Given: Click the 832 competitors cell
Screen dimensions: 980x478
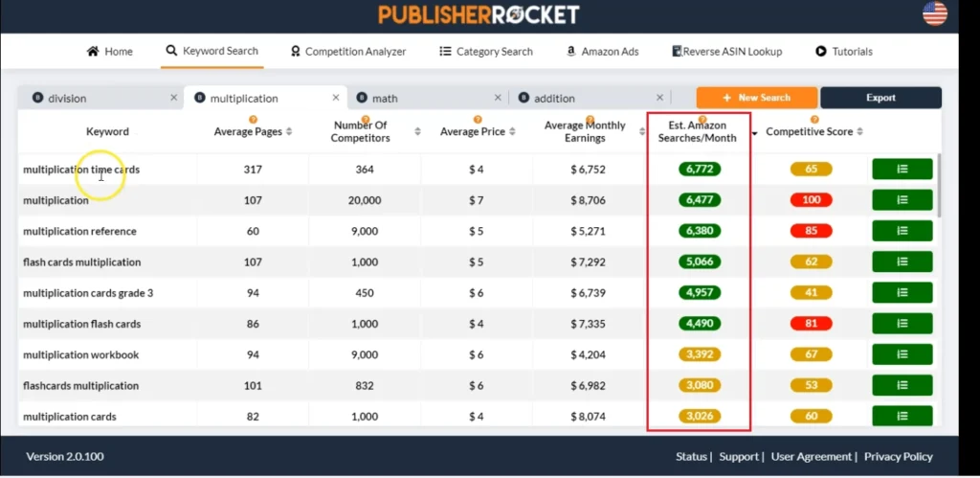Looking at the screenshot, I should pos(365,385).
